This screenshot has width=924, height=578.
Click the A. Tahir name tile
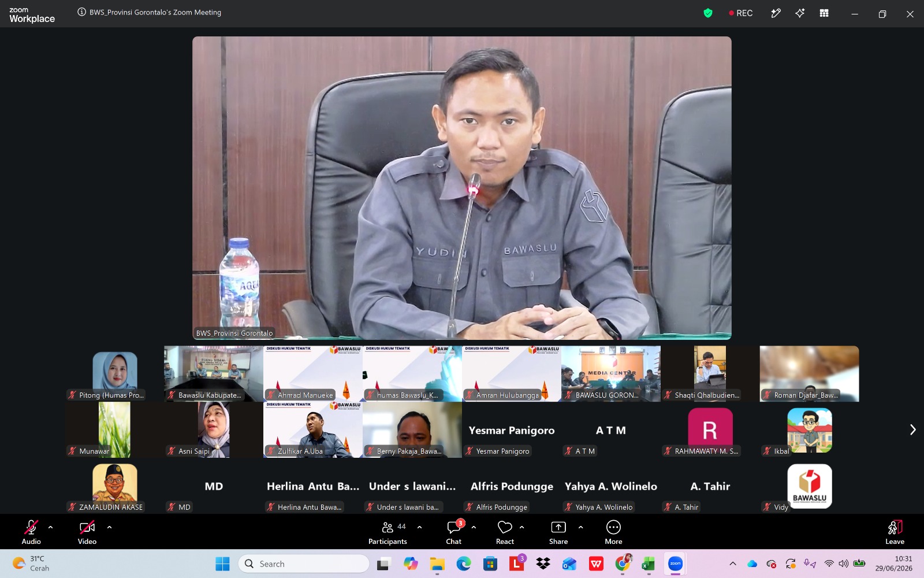coord(710,486)
